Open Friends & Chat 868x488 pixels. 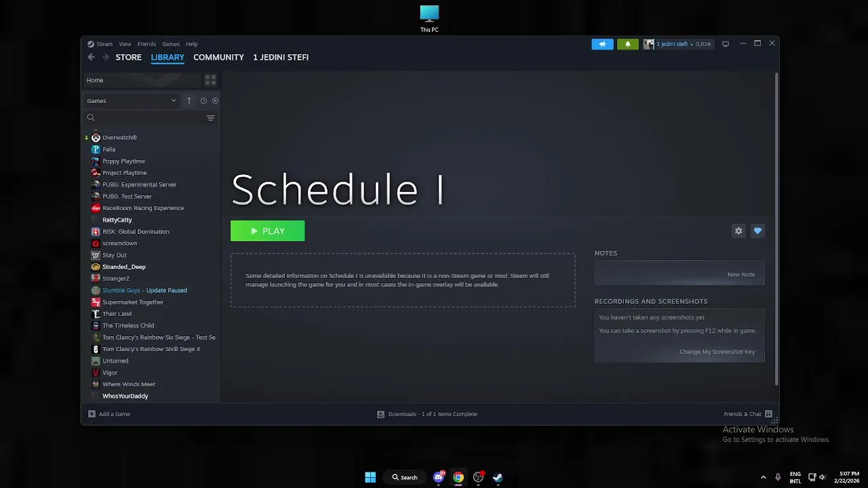click(743, 414)
